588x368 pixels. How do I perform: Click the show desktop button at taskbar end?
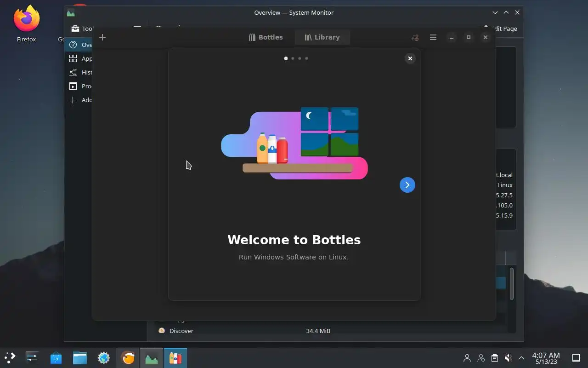576,358
